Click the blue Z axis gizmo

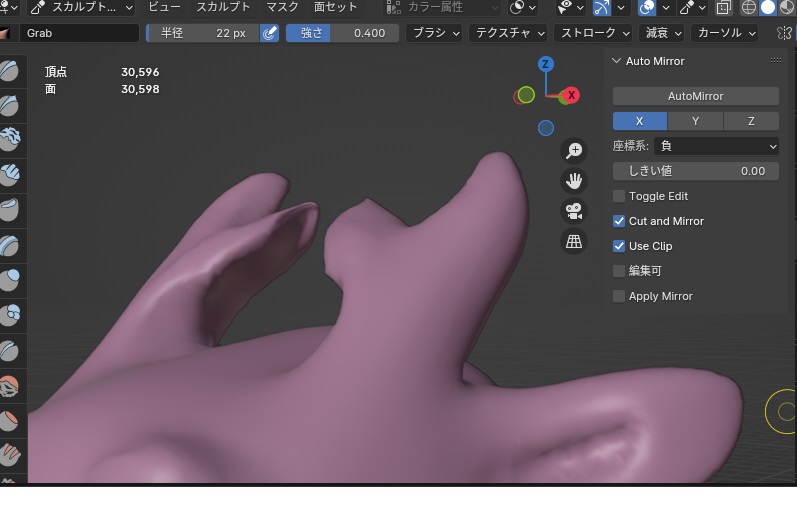point(545,64)
